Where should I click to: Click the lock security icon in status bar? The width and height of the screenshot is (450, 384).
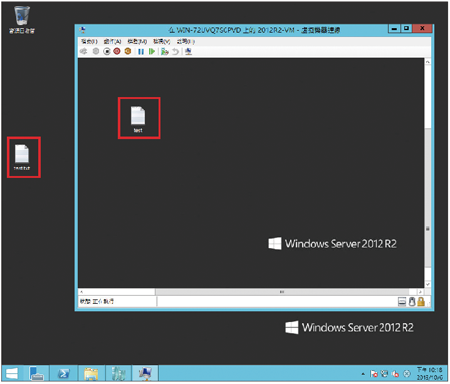click(x=421, y=302)
